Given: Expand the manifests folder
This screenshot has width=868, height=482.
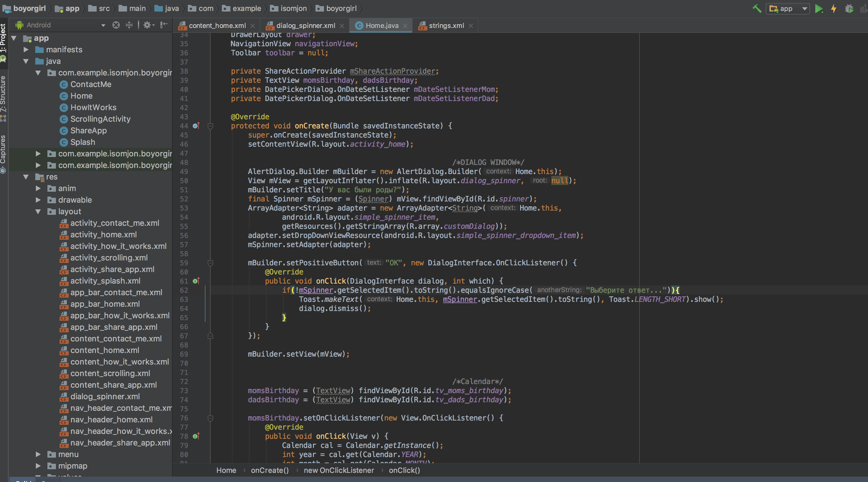Looking at the screenshot, I should point(26,50).
